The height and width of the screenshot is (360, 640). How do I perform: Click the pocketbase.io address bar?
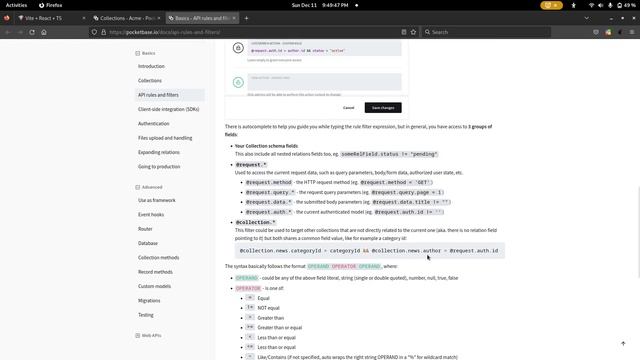253,32
